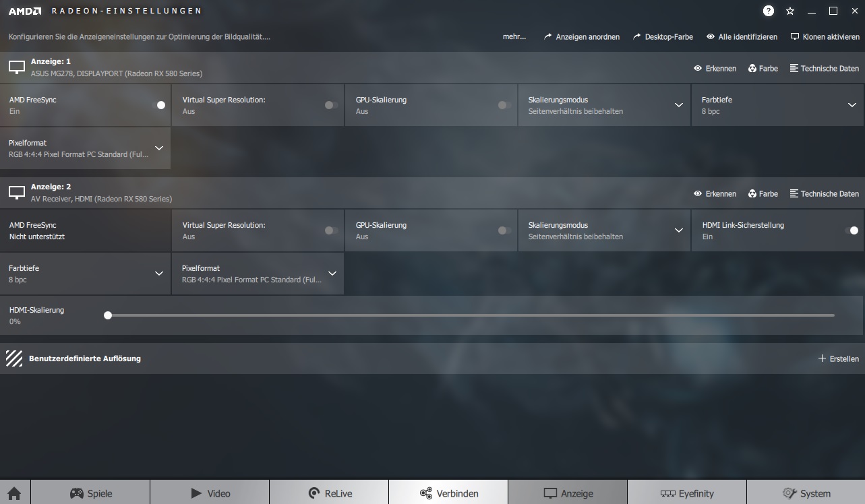This screenshot has width=865, height=504.
Task: Click AMD FreeSync Nicht unterstützt tile
Action: tap(85, 230)
